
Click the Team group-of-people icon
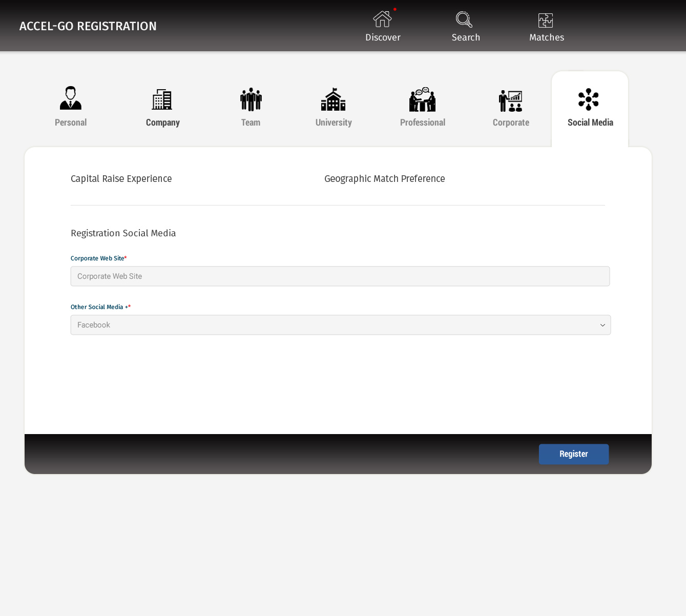[x=251, y=99]
